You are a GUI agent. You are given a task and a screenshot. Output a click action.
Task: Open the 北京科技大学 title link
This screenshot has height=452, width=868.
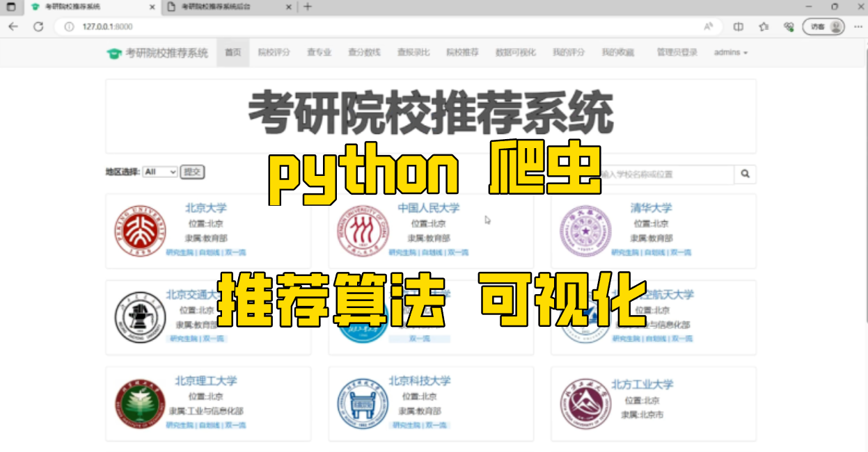click(x=420, y=380)
